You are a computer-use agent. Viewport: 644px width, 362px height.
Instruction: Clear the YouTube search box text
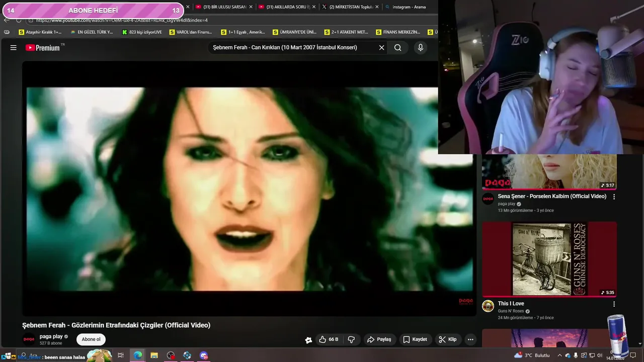381,48
